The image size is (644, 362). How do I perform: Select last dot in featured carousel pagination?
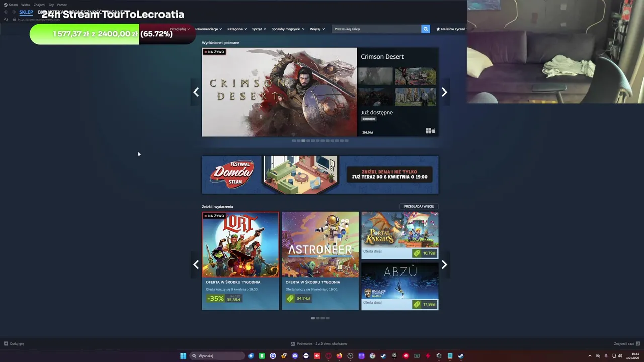pos(346,141)
